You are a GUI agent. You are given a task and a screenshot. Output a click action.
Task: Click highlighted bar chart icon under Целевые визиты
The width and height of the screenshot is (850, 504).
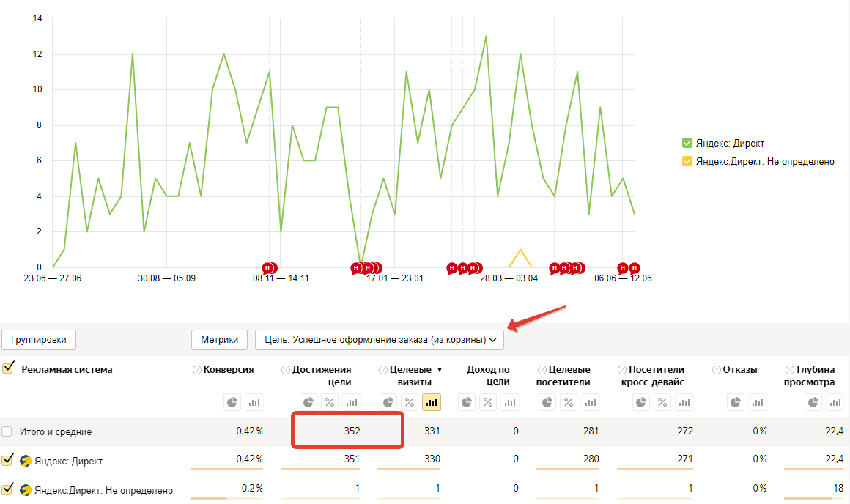tap(432, 402)
